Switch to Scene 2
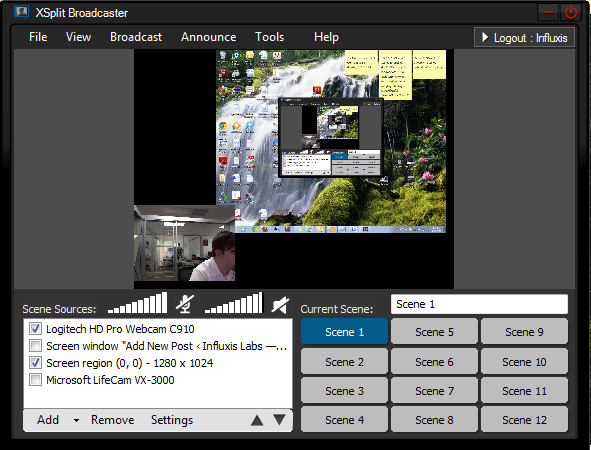 pyautogui.click(x=344, y=362)
